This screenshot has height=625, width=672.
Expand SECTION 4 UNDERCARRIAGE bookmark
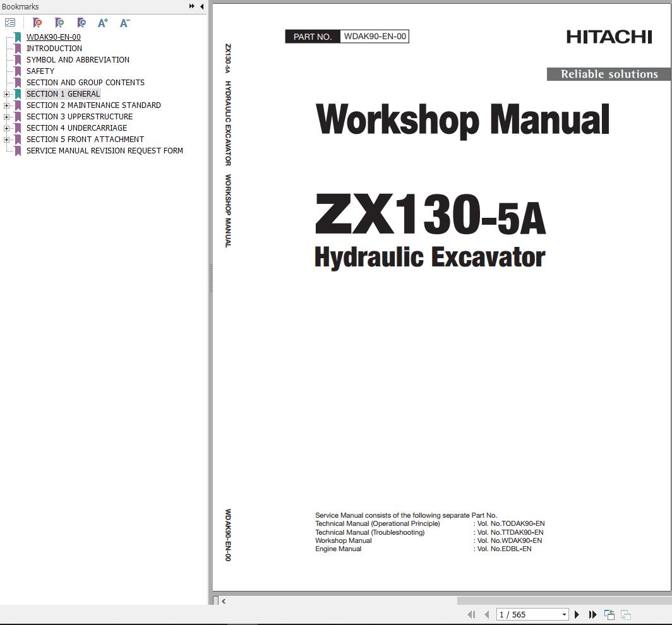6,128
